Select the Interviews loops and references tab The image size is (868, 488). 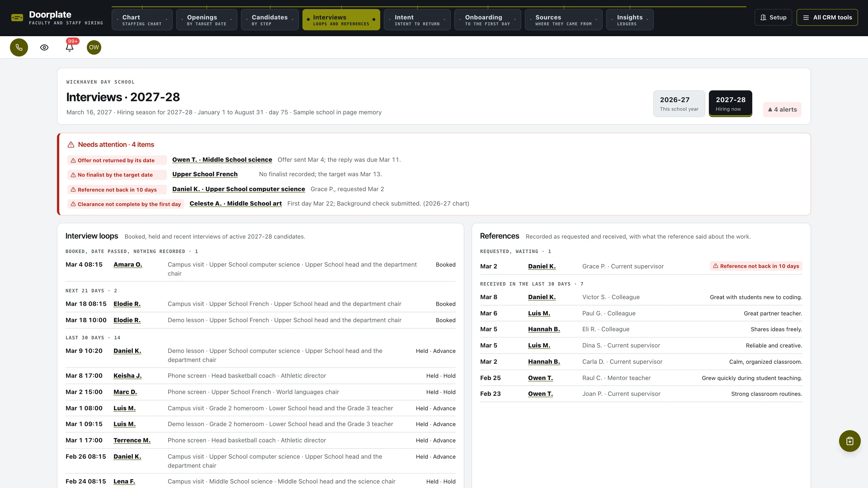coord(341,20)
